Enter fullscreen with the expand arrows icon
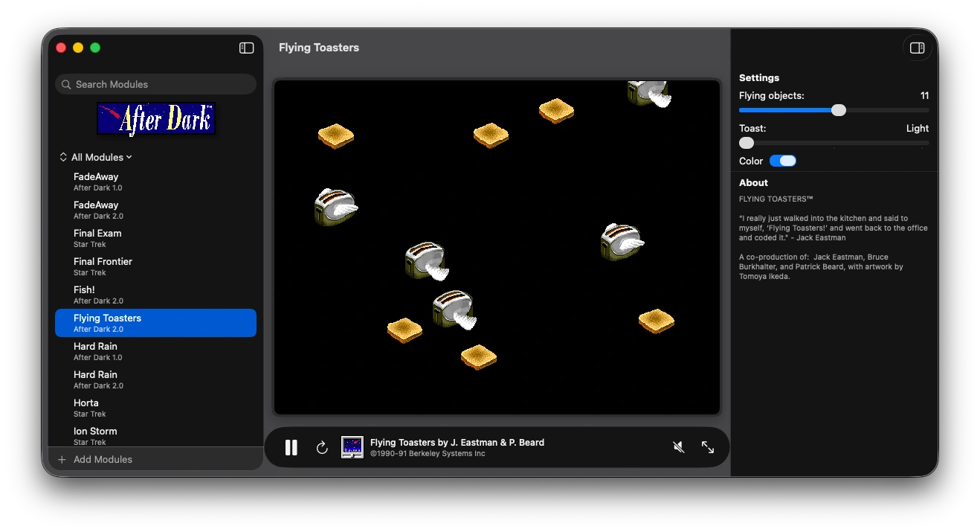Viewport: 980px width, 532px height. 708,447
